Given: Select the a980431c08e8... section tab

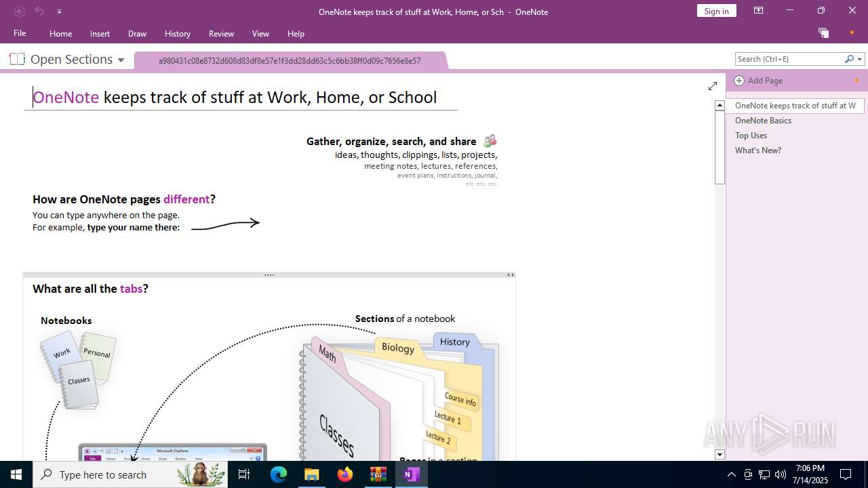Looking at the screenshot, I should pyautogui.click(x=290, y=61).
